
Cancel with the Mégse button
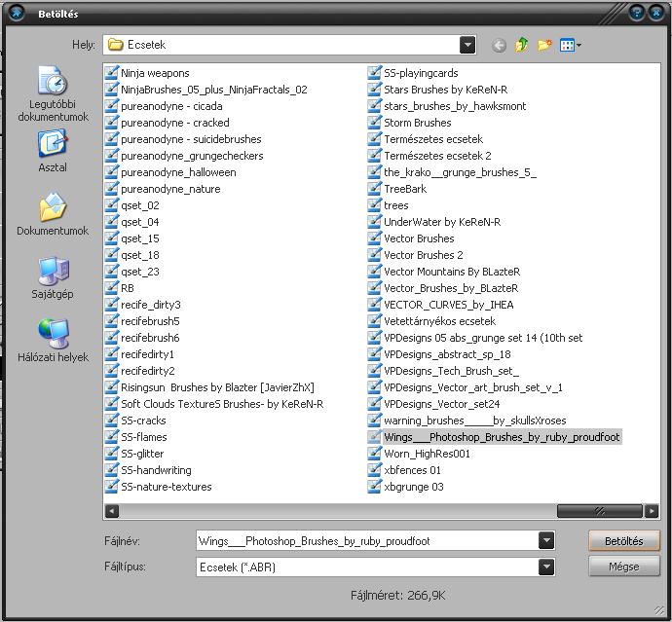coord(623,567)
